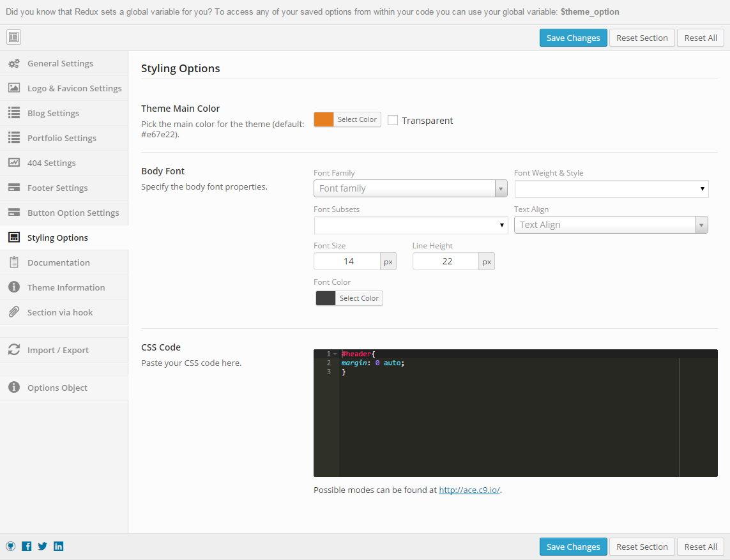Open the GitHub footer icon
730x560 pixels.
(x=11, y=547)
